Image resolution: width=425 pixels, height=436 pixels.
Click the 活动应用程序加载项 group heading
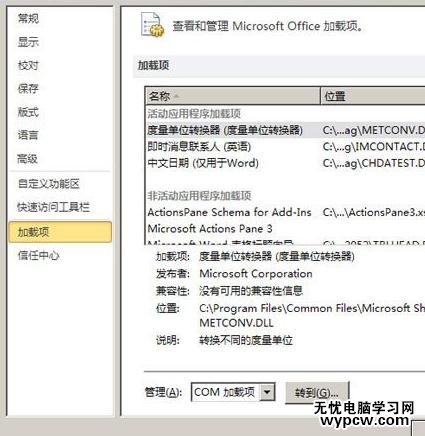194,114
